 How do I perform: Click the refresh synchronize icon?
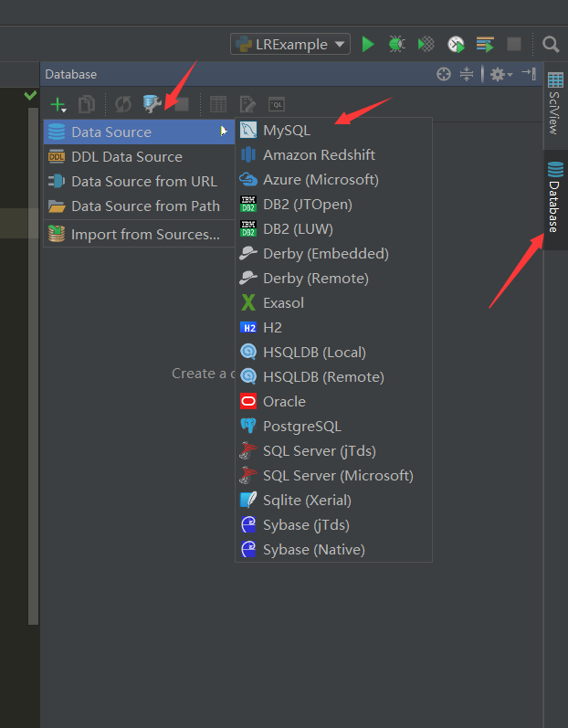(123, 104)
